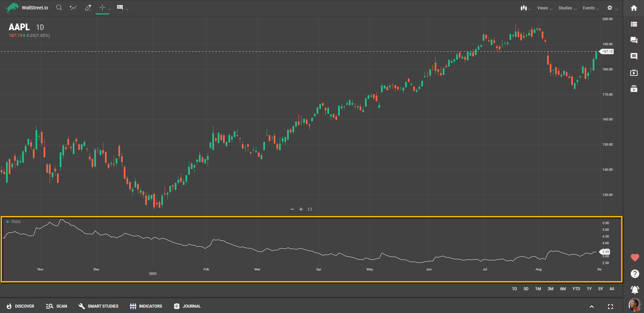This screenshot has height=313, width=644.
Task: Click the red heart favorite icon
Action: coord(635,258)
